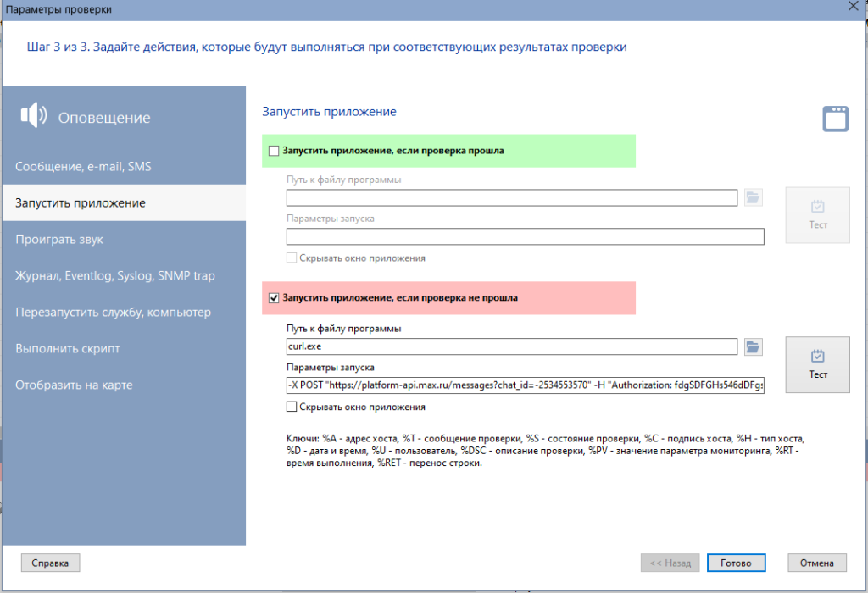Toggle lower 'Скрывать окно приложения' checkbox
The width and height of the screenshot is (868, 593).
(x=292, y=407)
